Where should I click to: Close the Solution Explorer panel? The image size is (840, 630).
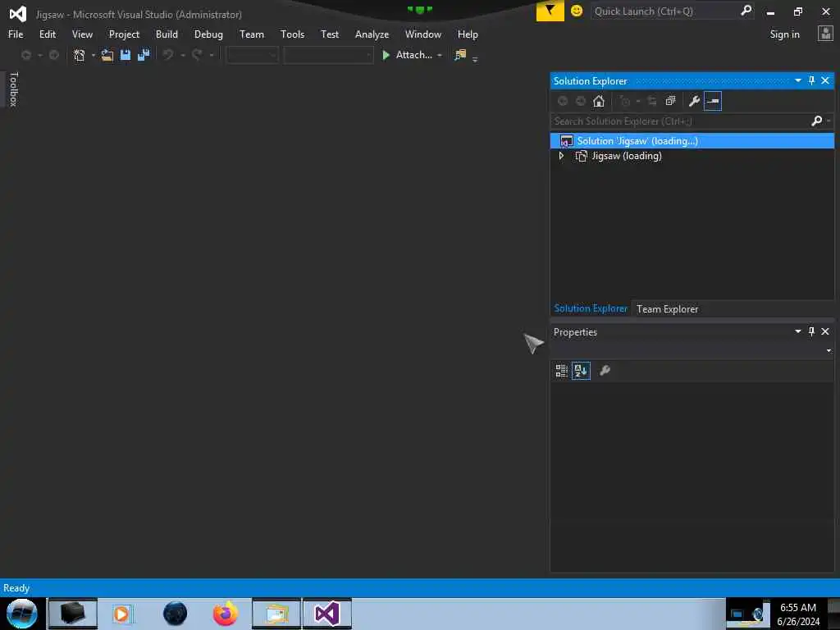[825, 80]
